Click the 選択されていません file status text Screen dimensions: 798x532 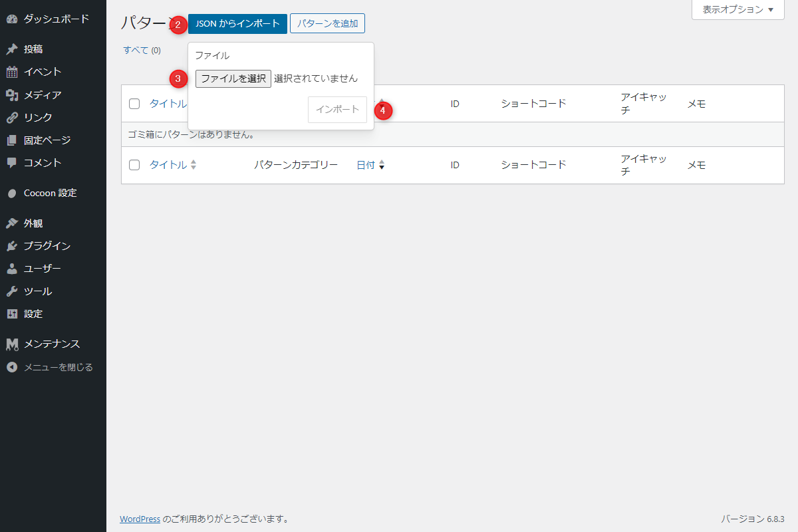[x=316, y=78]
